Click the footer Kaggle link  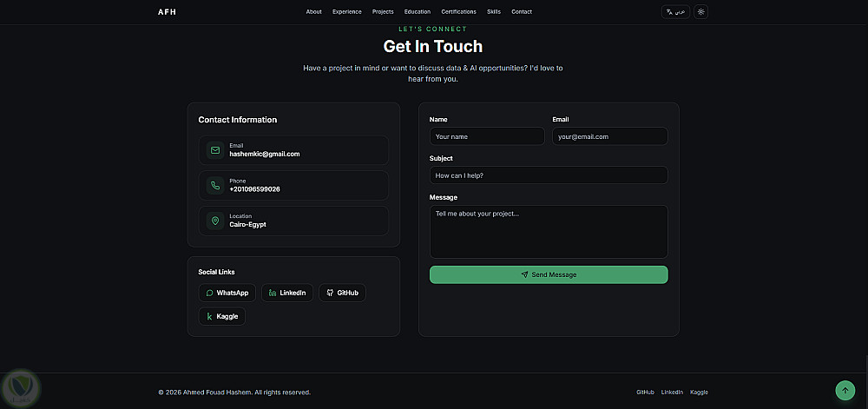tap(699, 392)
